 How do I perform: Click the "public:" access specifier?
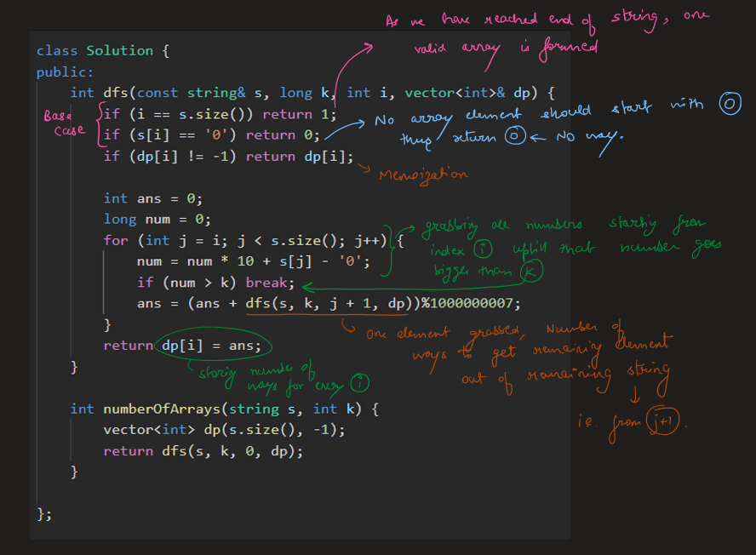click(x=65, y=72)
